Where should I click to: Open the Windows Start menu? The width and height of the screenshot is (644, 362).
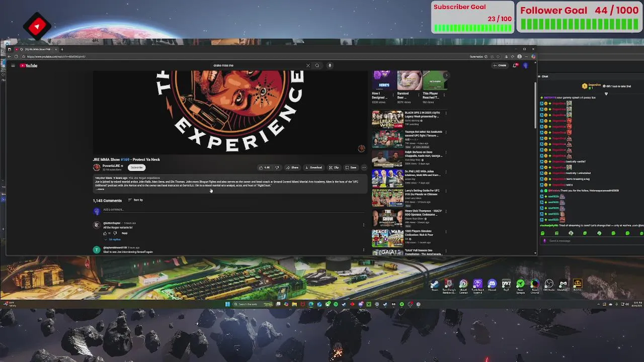point(227,304)
